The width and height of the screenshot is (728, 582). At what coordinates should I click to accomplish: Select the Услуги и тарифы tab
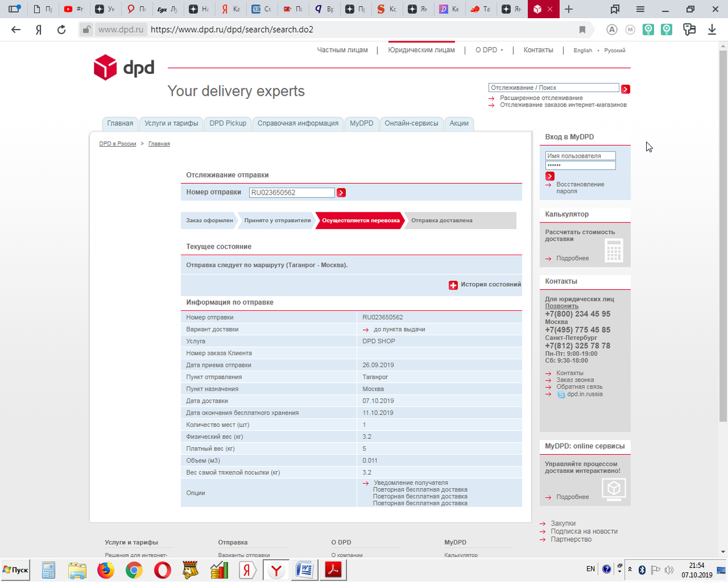[x=171, y=123]
